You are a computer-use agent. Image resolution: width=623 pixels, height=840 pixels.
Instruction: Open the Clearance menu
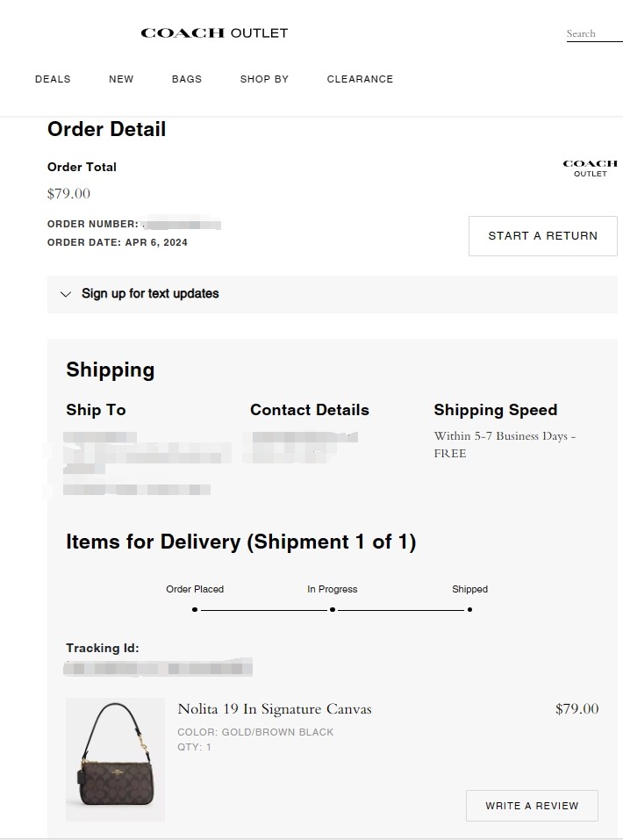coord(360,79)
